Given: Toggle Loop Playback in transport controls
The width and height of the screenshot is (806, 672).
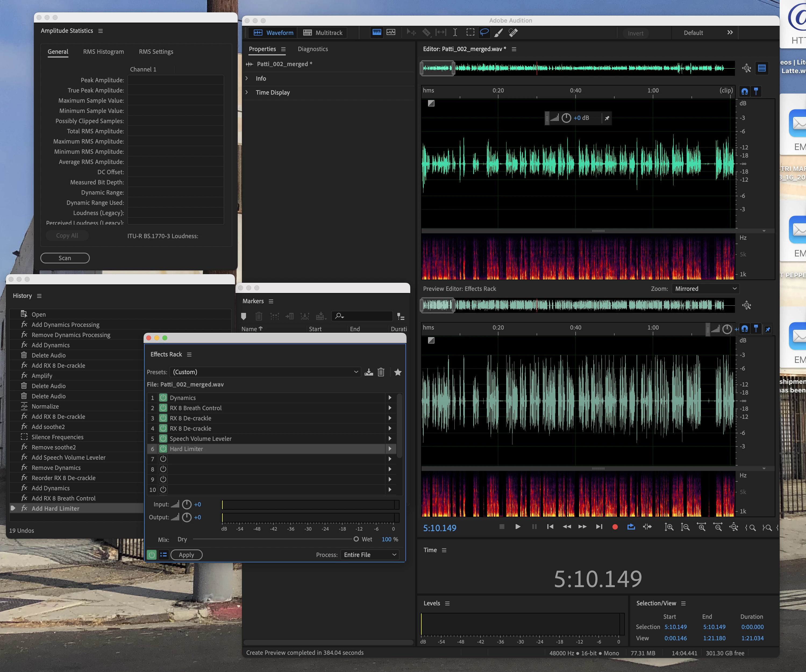Looking at the screenshot, I should [631, 527].
